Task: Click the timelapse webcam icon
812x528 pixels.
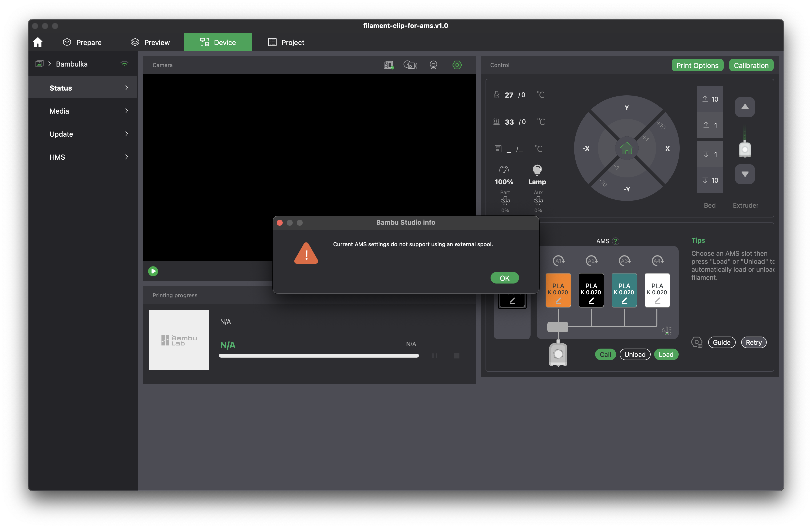Action: [433, 65]
